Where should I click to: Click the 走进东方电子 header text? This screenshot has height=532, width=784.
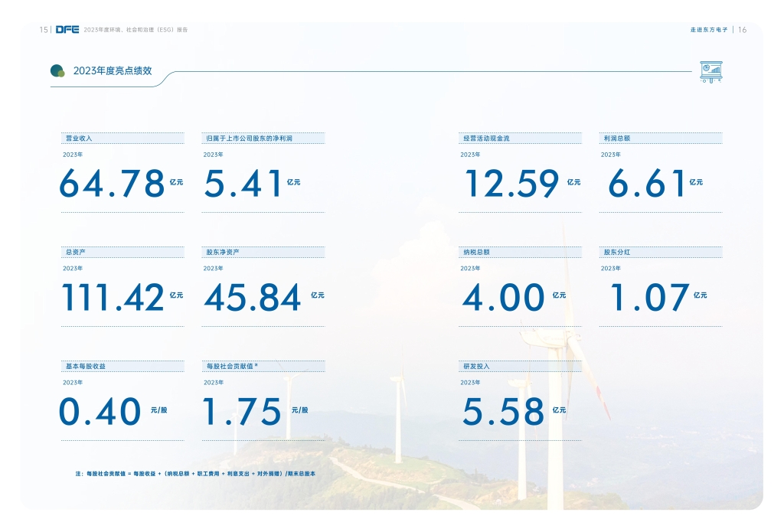click(707, 30)
